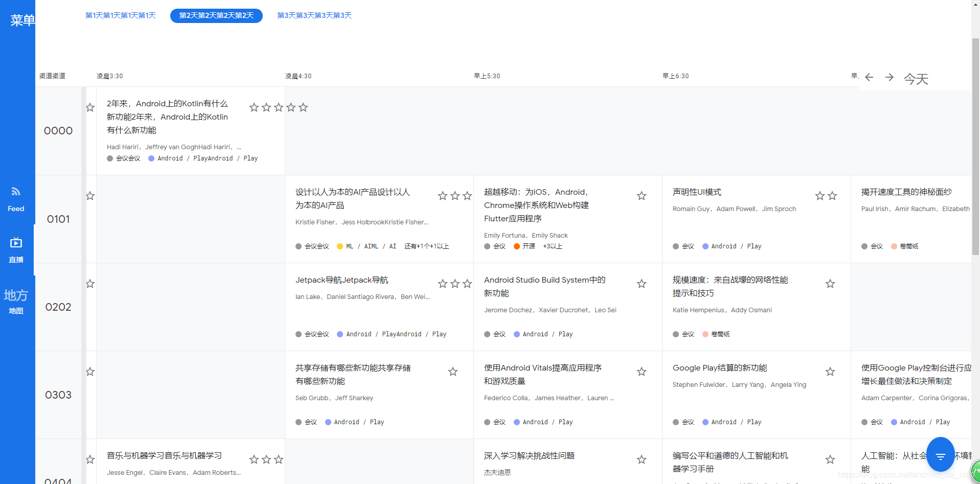Star the 0000 channel row

pyautogui.click(x=90, y=107)
